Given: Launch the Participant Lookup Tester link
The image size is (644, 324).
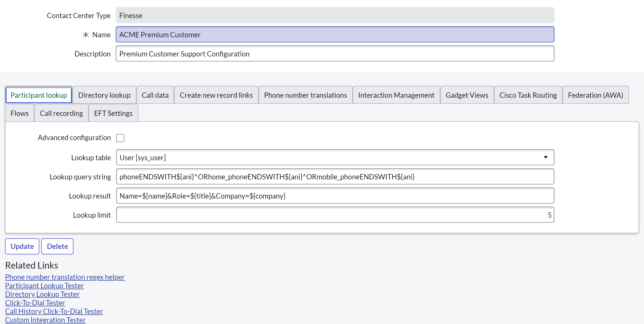Looking at the screenshot, I should 45,285.
